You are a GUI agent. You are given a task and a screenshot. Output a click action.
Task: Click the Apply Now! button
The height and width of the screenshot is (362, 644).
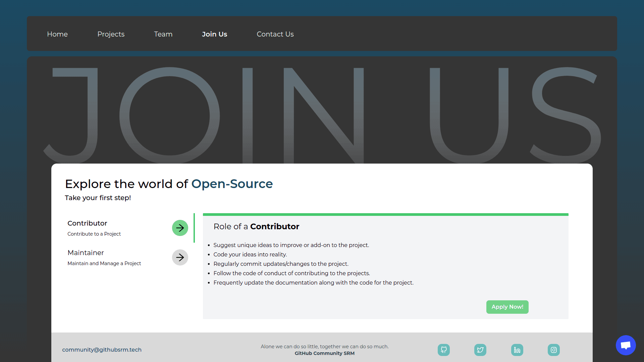pyautogui.click(x=507, y=307)
